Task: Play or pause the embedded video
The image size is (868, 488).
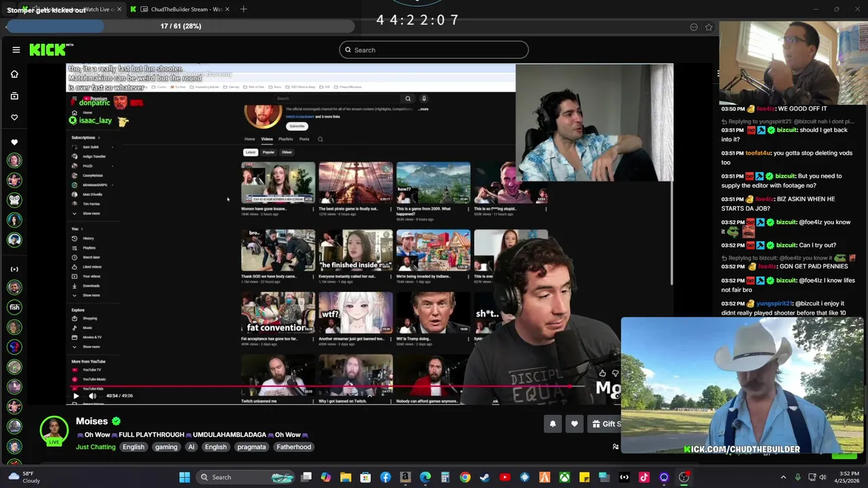Action: pos(76,396)
